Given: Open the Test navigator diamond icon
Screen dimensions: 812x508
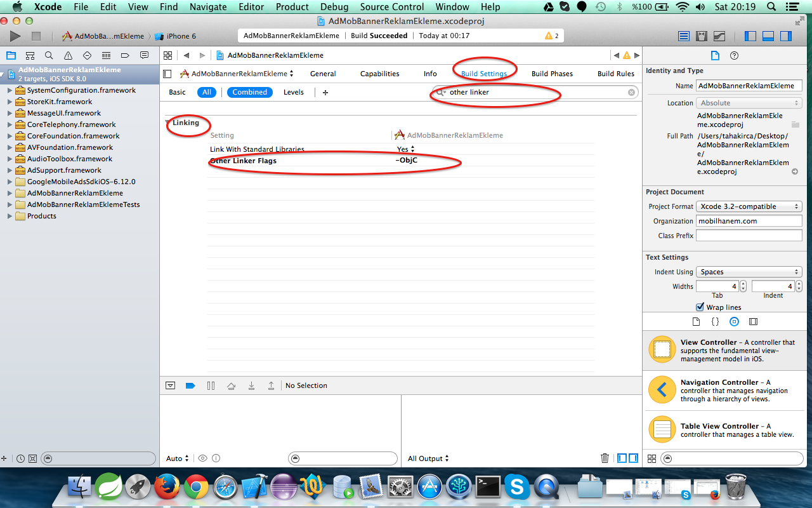Looking at the screenshot, I should [x=87, y=55].
